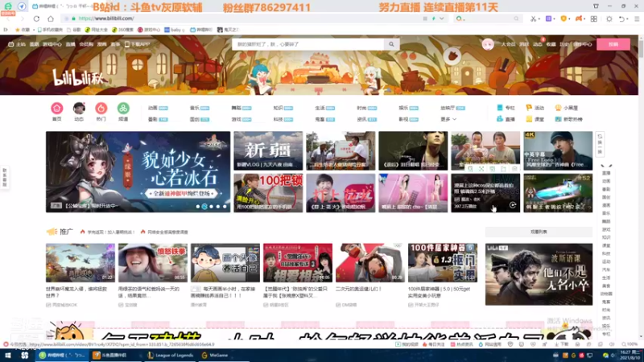
Task: Expand the 更多 category dropdown
Action: (448, 119)
